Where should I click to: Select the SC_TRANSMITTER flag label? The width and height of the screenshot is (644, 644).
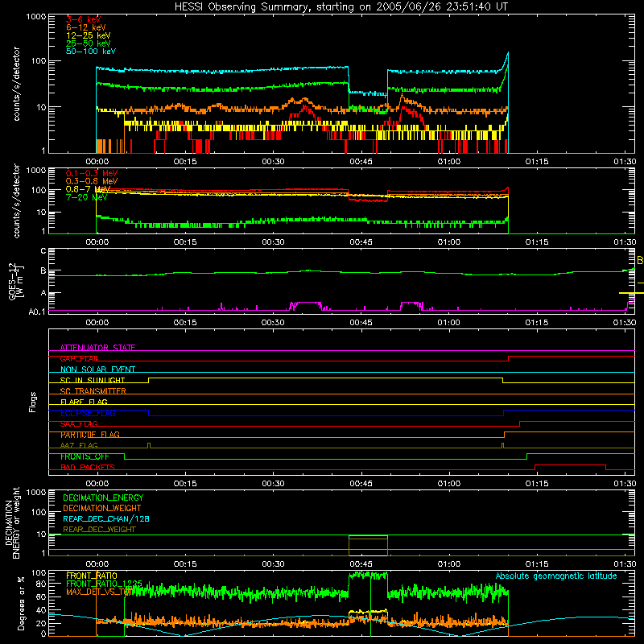pyautogui.click(x=93, y=390)
